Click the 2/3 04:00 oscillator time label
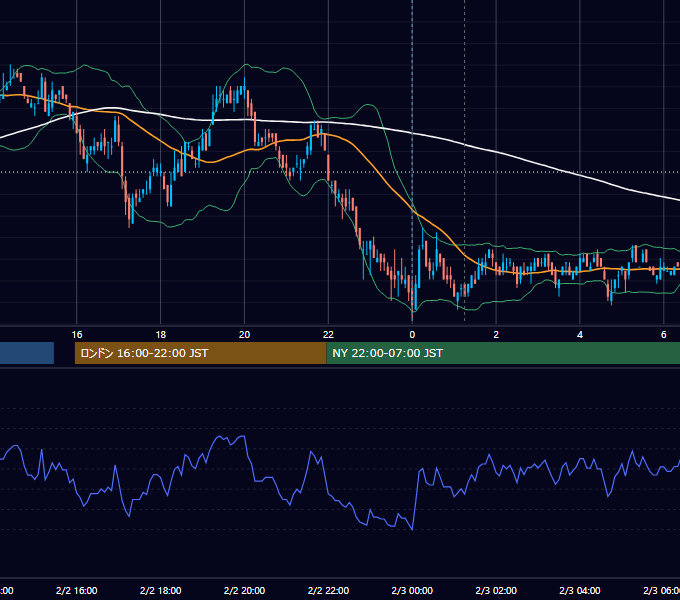 [x=580, y=590]
